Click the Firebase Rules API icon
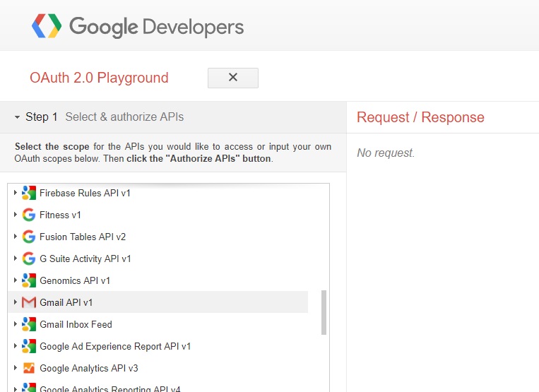539x392 pixels. pos(28,193)
